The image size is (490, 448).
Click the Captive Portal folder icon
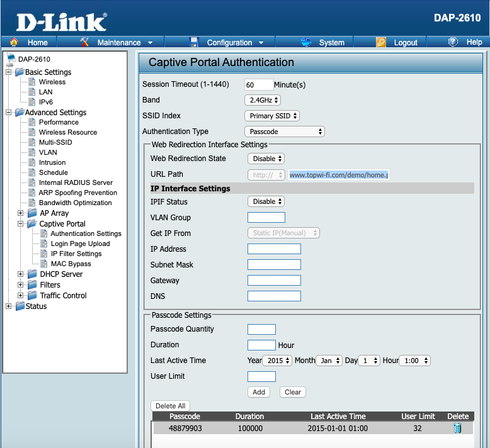[x=31, y=223]
